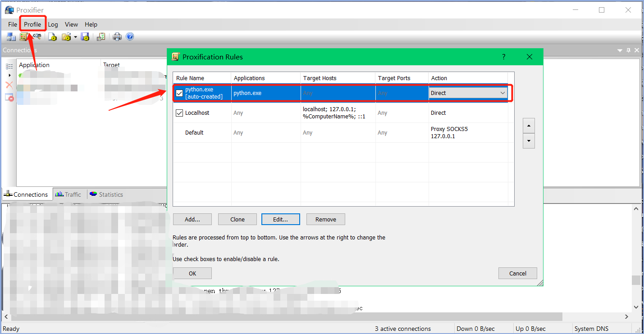Click OK in Proxification Rules dialog

click(192, 273)
